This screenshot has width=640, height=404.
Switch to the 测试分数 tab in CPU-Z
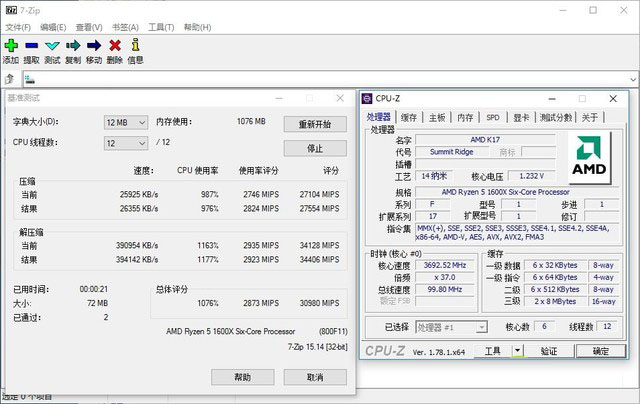(x=556, y=118)
